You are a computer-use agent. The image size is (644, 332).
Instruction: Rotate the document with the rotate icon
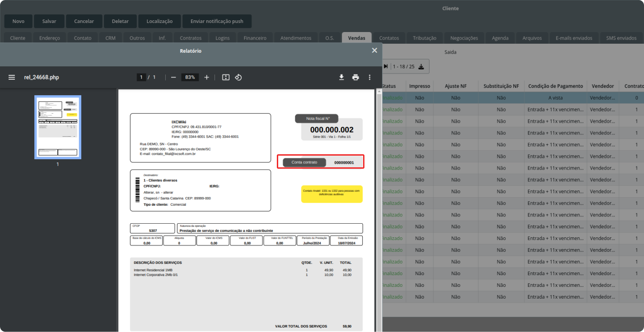(x=238, y=77)
